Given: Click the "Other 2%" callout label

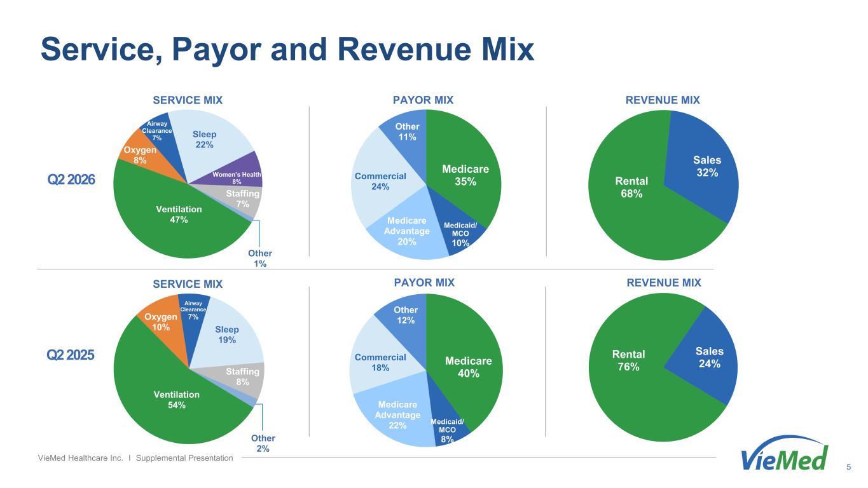Looking at the screenshot, I should pyautogui.click(x=263, y=444).
